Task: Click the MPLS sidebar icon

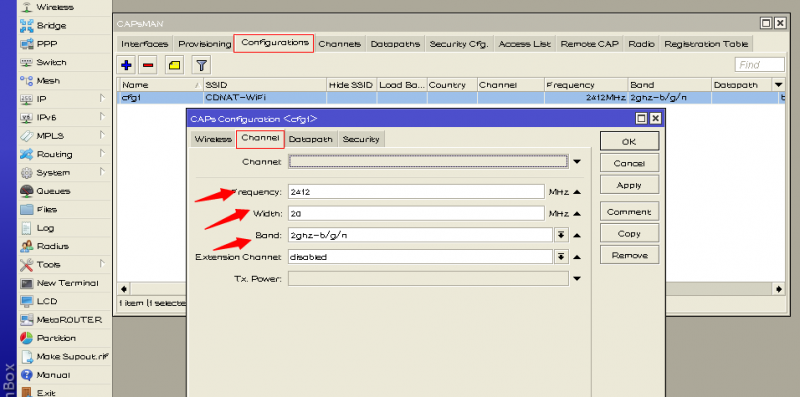Action: click(x=27, y=136)
